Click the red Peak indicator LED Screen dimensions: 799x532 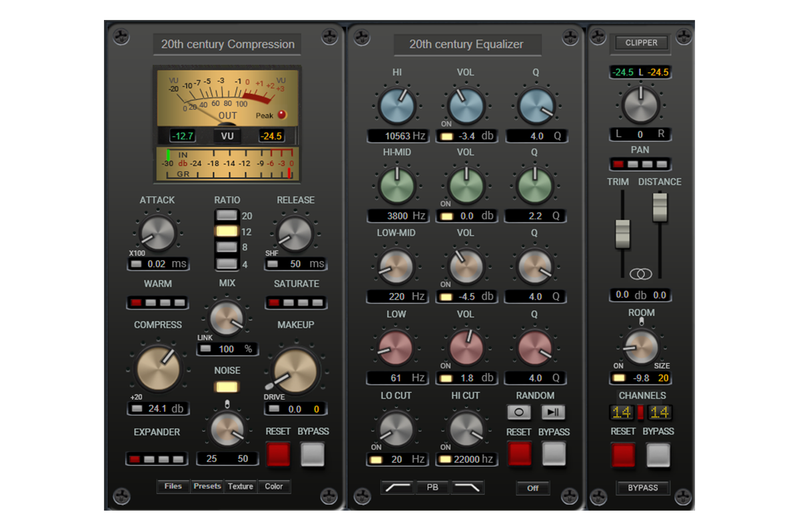tap(281, 115)
